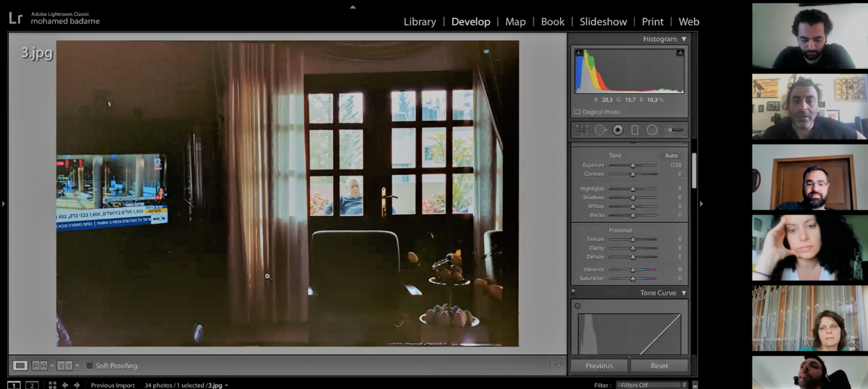
Task: Select the Adjustment Brush tool
Action: pyautogui.click(x=674, y=130)
